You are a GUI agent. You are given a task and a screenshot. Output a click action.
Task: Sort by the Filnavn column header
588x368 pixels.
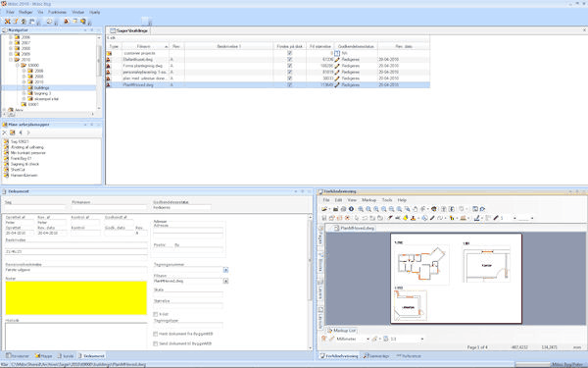pos(145,46)
